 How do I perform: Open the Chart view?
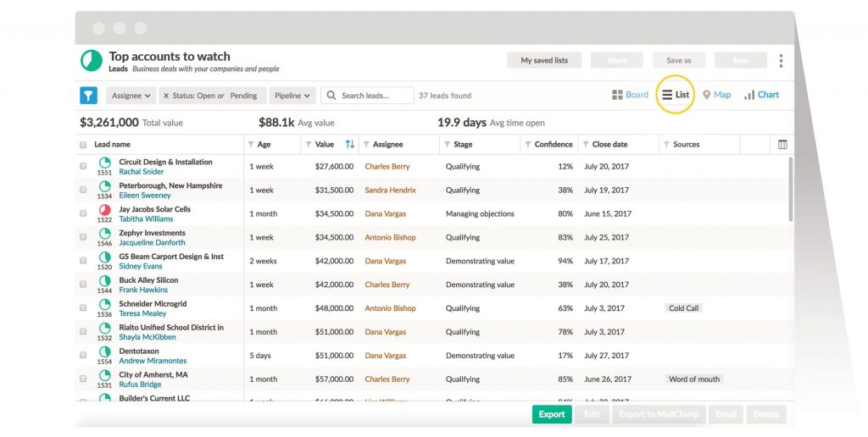pos(761,95)
